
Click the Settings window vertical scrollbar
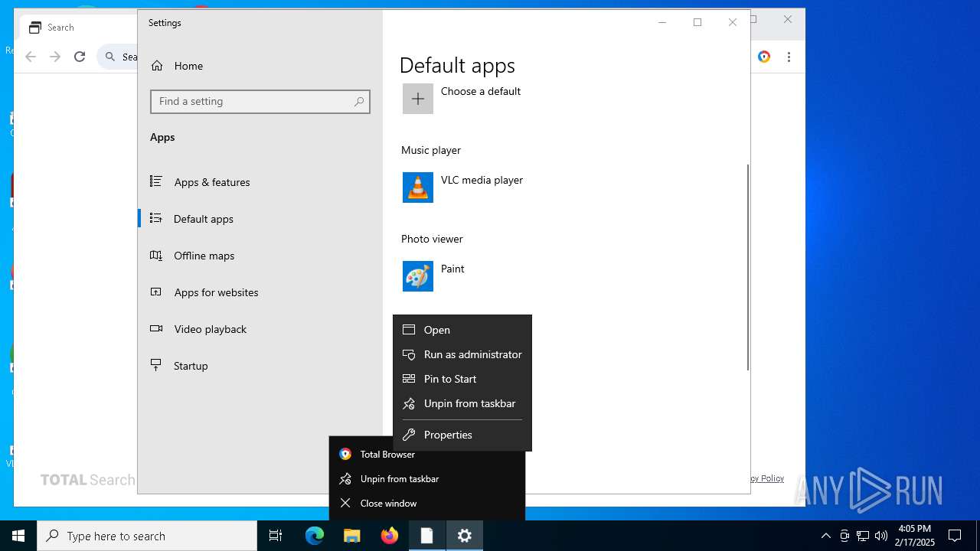pyautogui.click(x=747, y=267)
